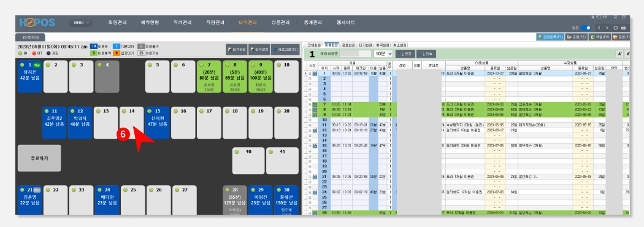Select seat card 24 베다연

point(107,200)
